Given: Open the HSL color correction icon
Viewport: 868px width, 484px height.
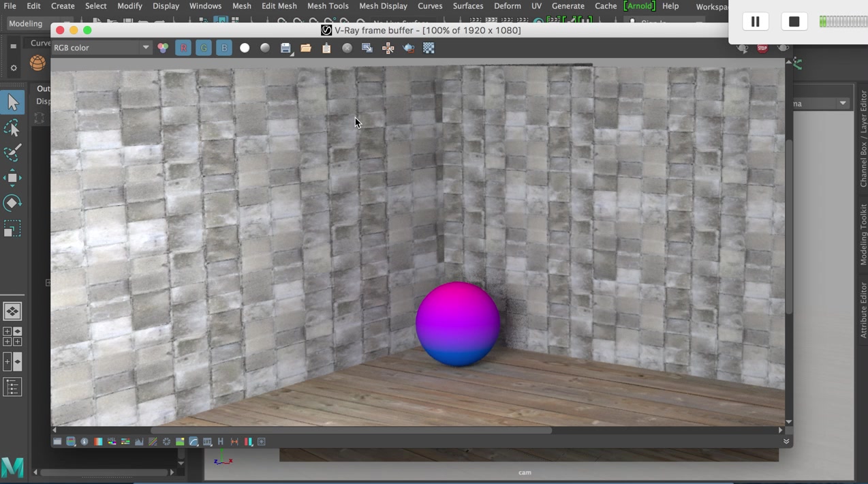Looking at the screenshot, I should click(x=112, y=442).
